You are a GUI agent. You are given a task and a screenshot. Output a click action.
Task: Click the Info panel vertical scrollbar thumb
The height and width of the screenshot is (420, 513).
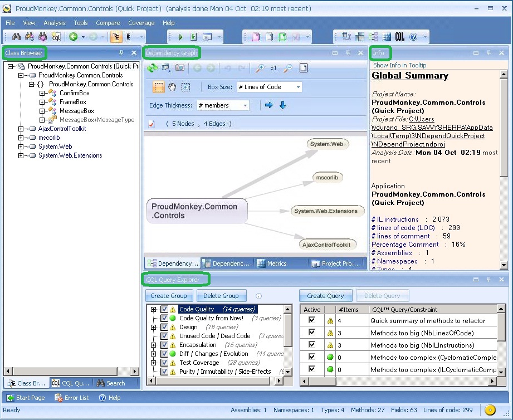point(504,127)
